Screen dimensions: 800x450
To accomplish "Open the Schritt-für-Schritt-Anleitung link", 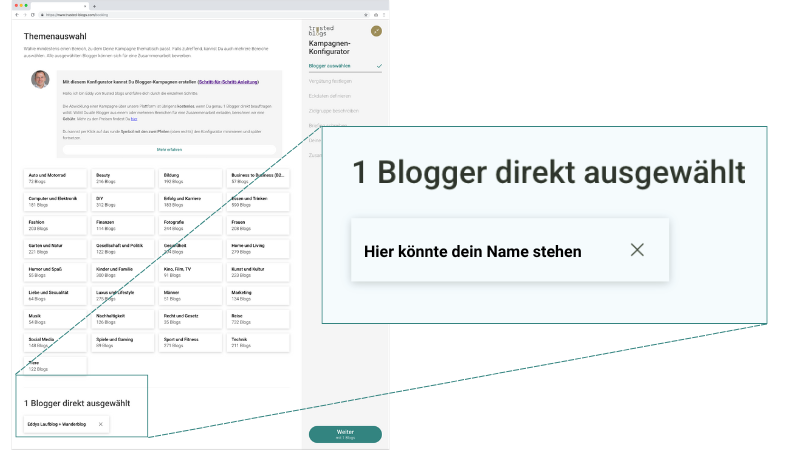I will [229, 81].
